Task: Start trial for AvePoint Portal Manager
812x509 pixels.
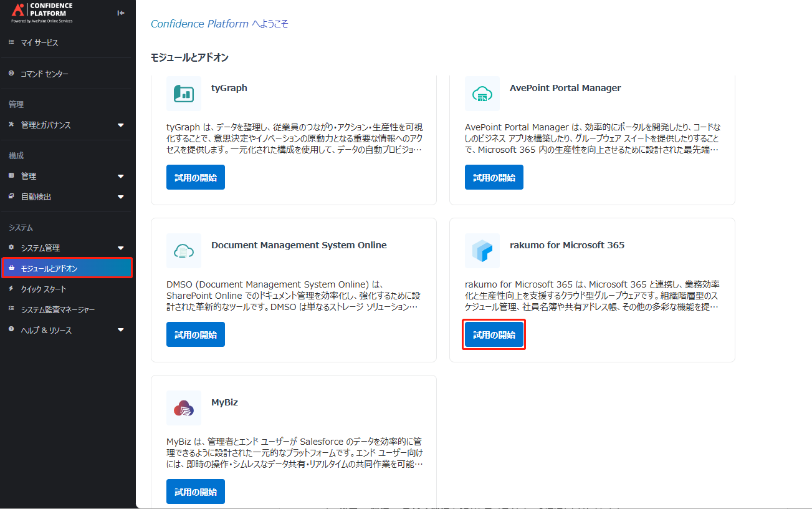Action: click(494, 177)
